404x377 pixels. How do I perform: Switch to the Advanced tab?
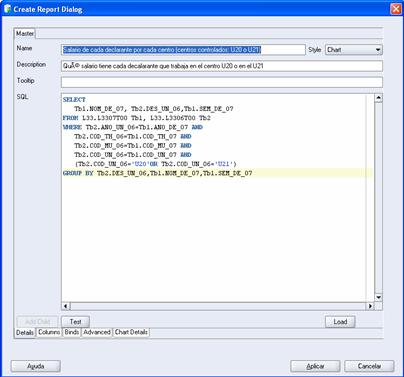click(97, 332)
